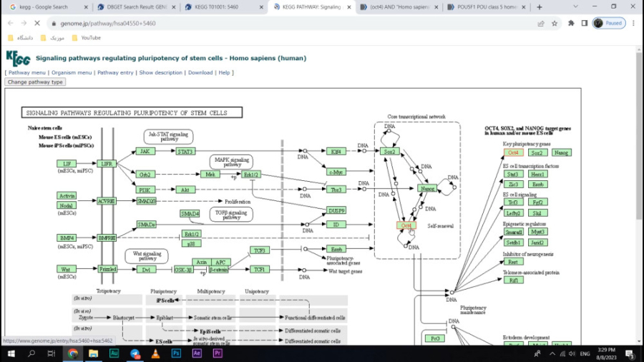Viewport: 644px width, 362px height.
Task: Open the browser extensions puzzle icon
Action: pyautogui.click(x=571, y=23)
